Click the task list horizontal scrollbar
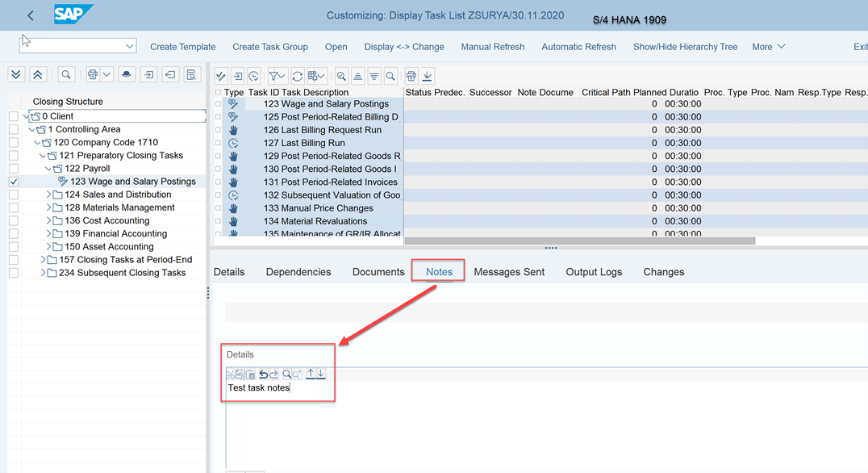 (579, 241)
